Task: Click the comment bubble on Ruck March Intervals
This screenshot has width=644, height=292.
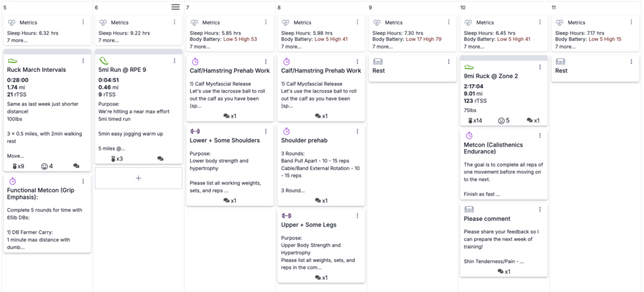Action: pos(76,166)
